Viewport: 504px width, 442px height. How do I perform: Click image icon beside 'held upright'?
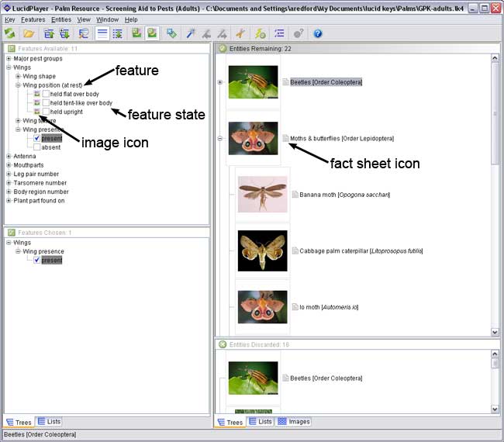point(37,112)
